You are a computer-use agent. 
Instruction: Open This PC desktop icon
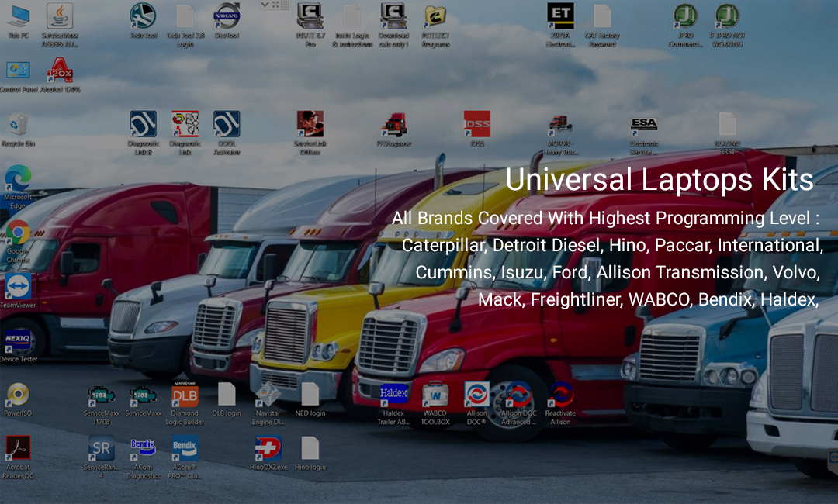(x=18, y=20)
